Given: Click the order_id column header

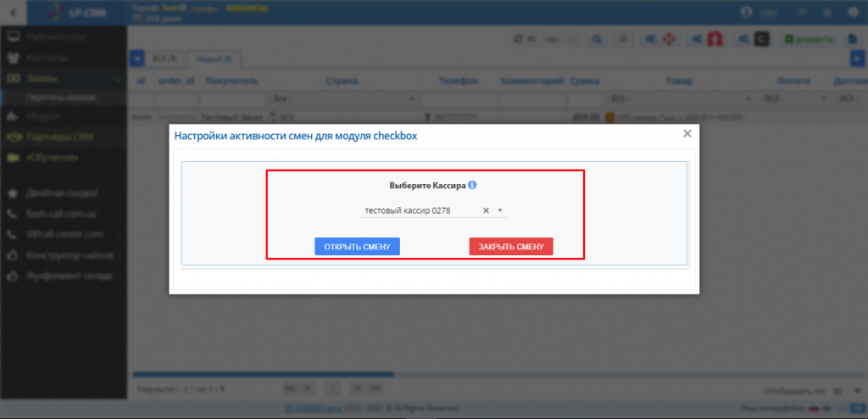Looking at the screenshot, I should click(x=176, y=81).
